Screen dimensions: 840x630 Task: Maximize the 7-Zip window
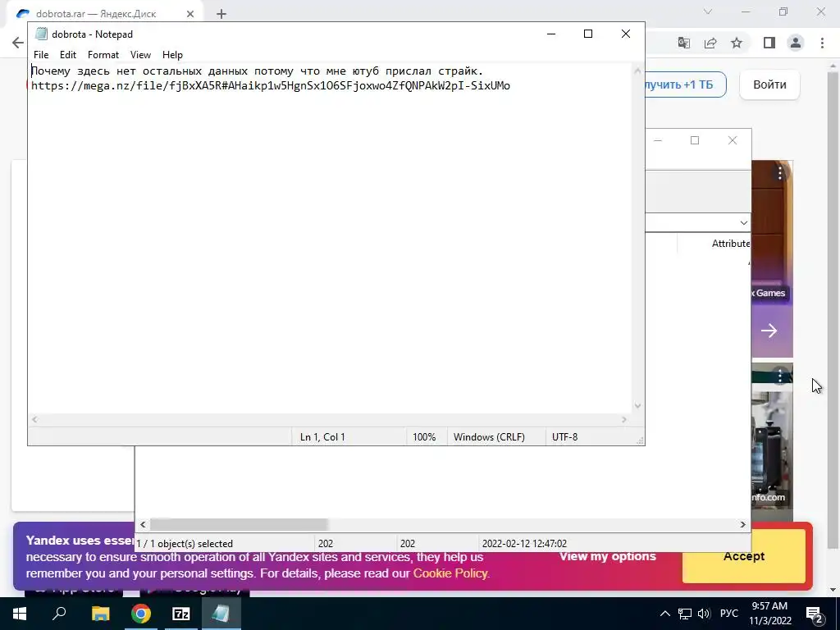coord(695,140)
